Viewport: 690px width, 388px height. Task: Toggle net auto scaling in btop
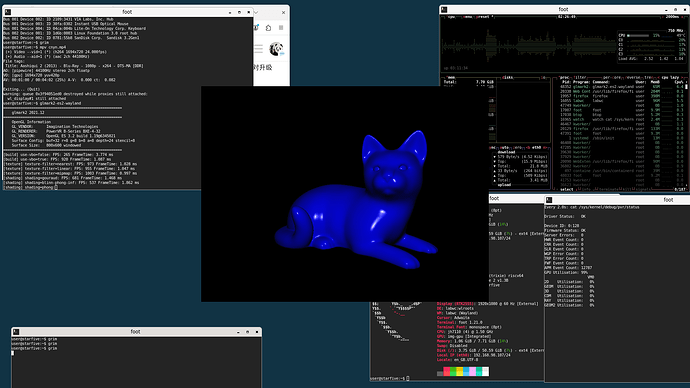point(505,147)
